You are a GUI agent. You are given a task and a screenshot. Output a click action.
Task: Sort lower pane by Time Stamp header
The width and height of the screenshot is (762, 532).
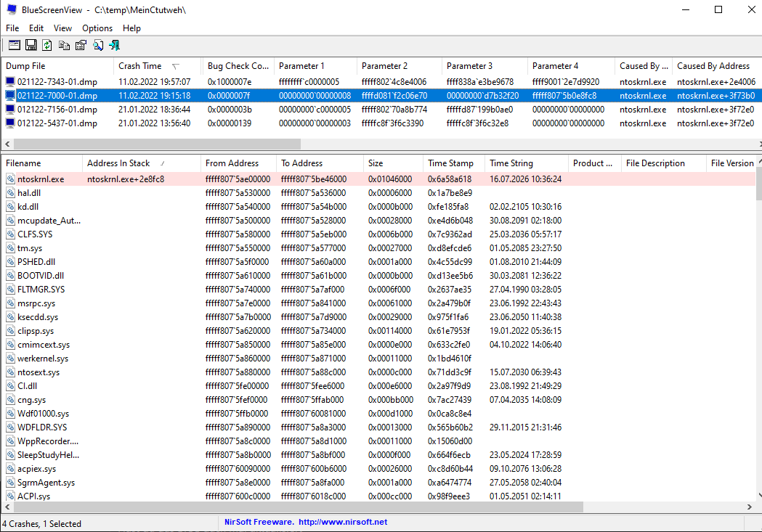tap(454, 163)
